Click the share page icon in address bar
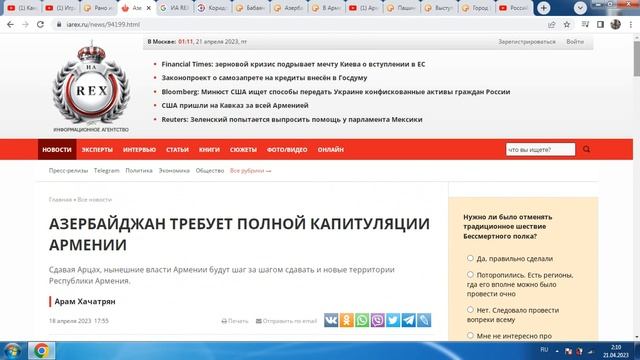The height and width of the screenshot is (360, 640). pyautogui.click(x=551, y=24)
